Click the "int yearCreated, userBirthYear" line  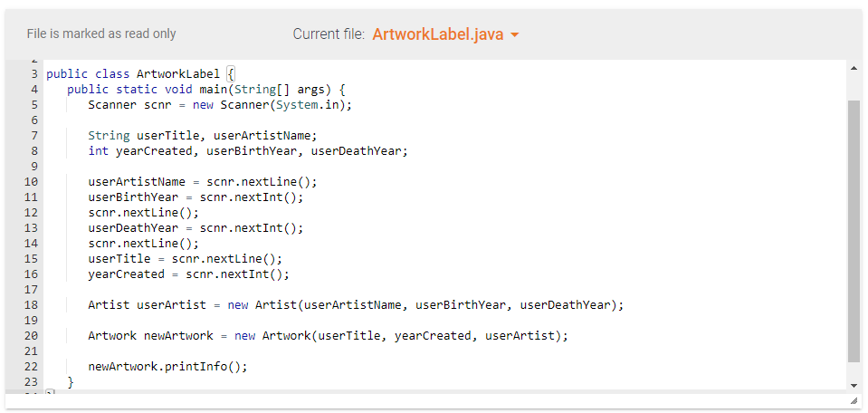click(247, 150)
